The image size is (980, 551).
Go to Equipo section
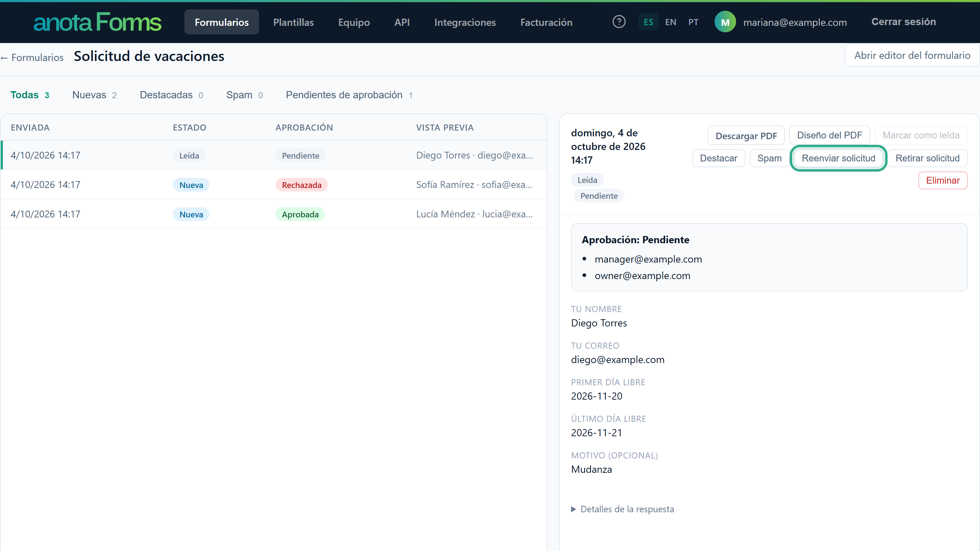[354, 22]
